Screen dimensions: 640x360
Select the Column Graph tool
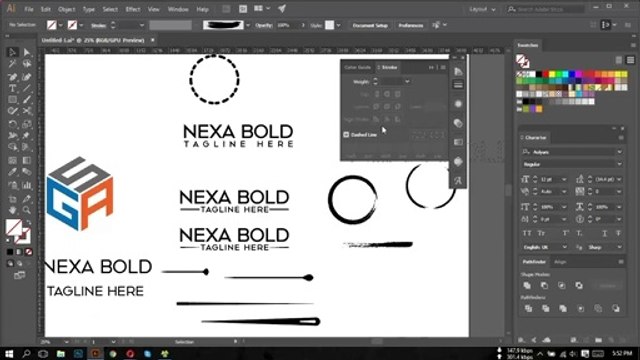(x=27, y=185)
